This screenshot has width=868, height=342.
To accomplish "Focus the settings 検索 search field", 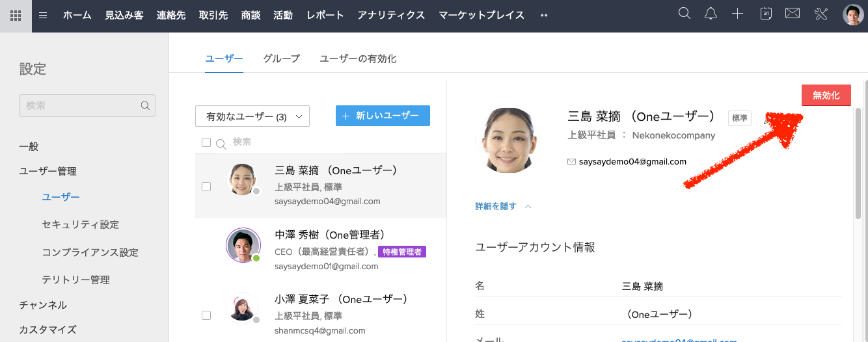I will [x=81, y=105].
